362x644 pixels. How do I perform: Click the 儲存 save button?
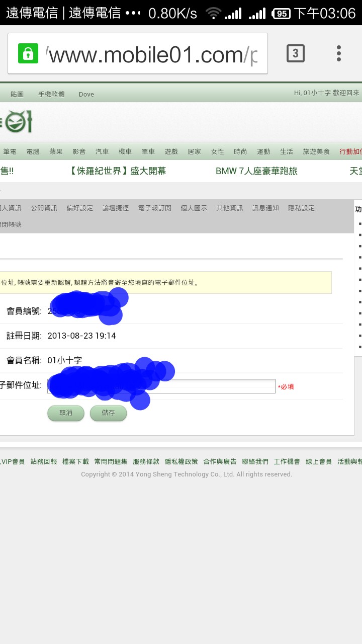tap(108, 413)
